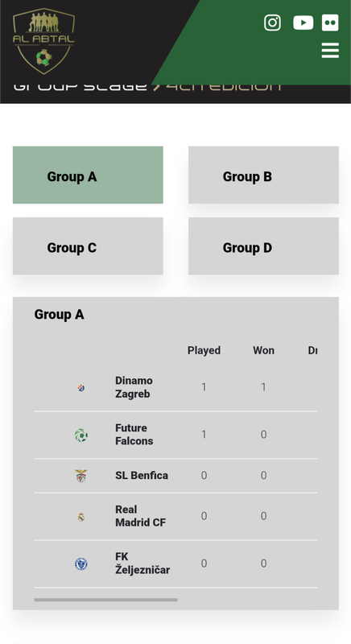
Task: Click the Al Abtal logo
Action: tap(44, 41)
